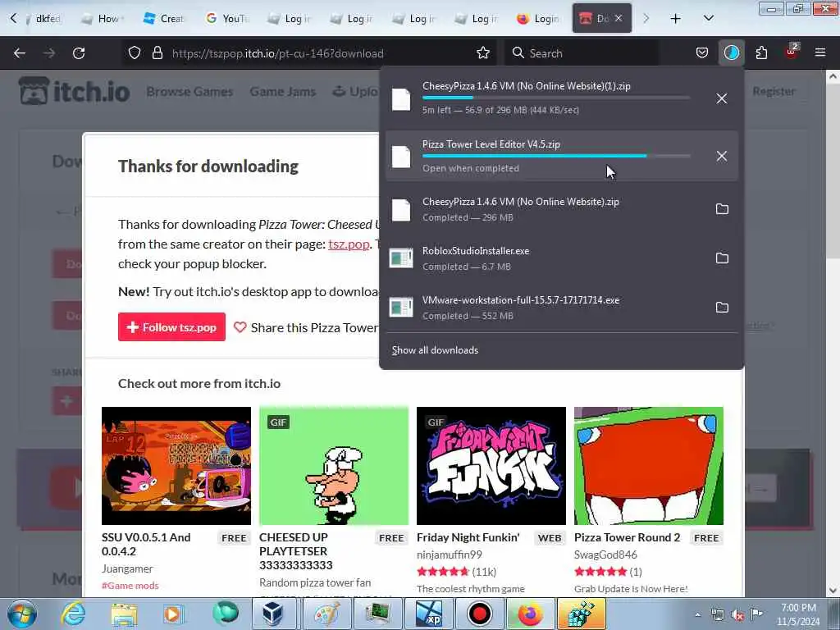
Task: Open Paint palette icon on taskbar
Action: point(326,614)
